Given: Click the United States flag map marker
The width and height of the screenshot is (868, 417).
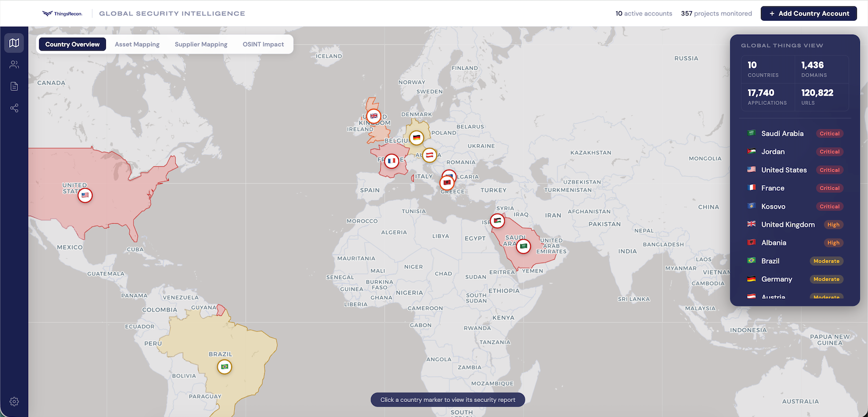Looking at the screenshot, I should [x=85, y=195].
